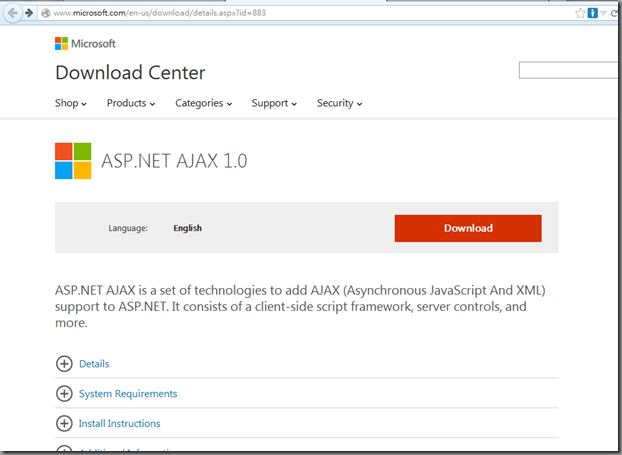Click the Download Center search box
Viewport: 622px width, 455px height.
tap(570, 70)
